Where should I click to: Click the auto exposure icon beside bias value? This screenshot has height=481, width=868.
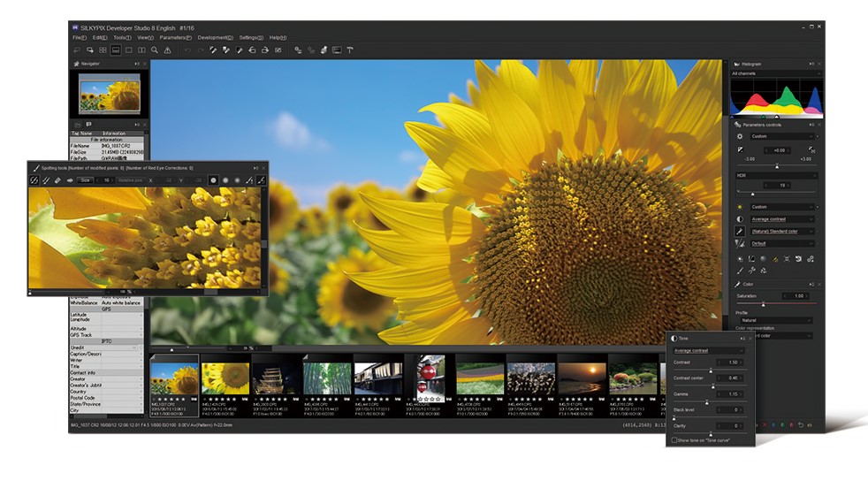coord(811,150)
